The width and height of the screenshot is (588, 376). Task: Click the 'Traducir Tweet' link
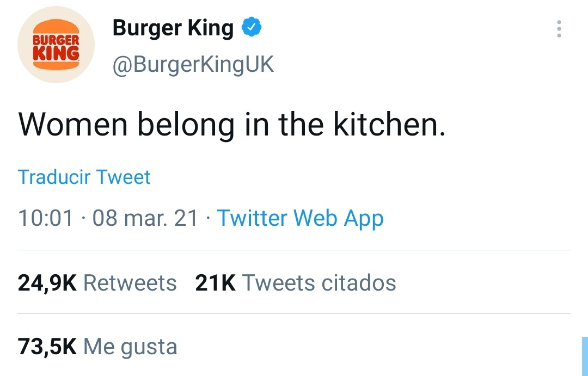pos(84,177)
